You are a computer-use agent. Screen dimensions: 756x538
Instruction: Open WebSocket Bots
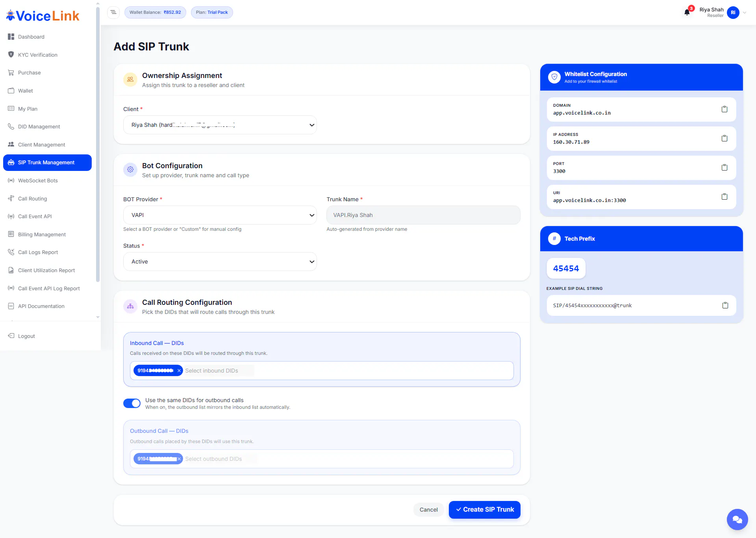click(47, 180)
